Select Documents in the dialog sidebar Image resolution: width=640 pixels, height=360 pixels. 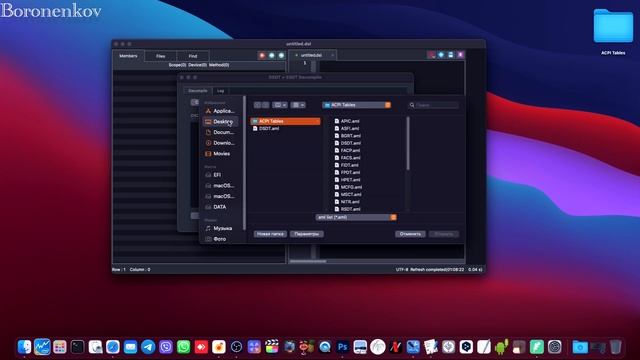220,132
